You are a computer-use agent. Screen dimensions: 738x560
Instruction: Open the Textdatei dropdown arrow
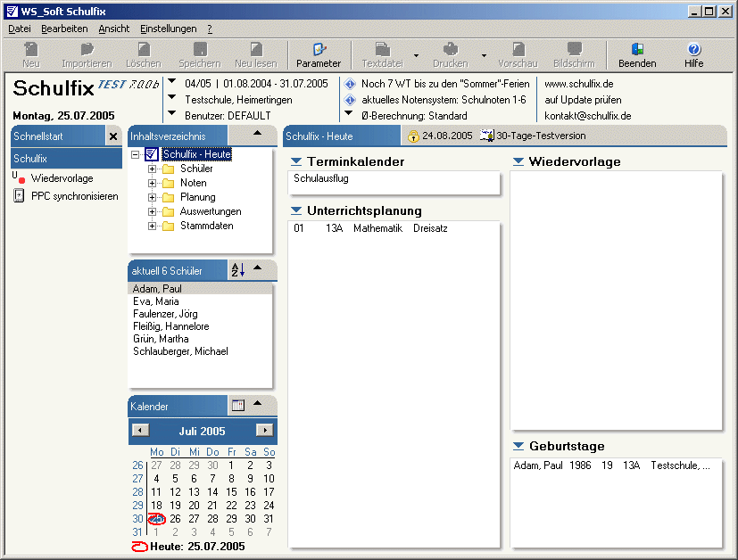[416, 55]
